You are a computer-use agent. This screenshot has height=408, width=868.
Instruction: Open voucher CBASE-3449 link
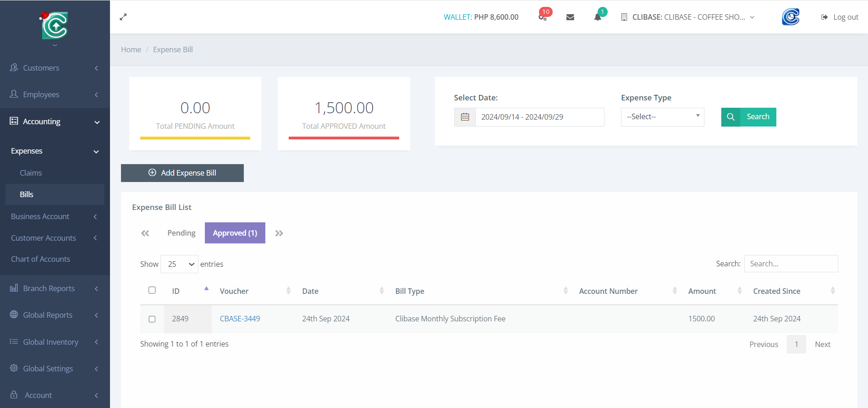pyautogui.click(x=240, y=319)
